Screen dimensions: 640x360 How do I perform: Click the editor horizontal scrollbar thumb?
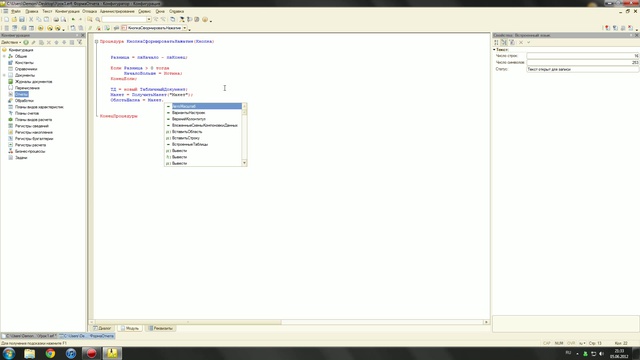[x=188, y=322]
